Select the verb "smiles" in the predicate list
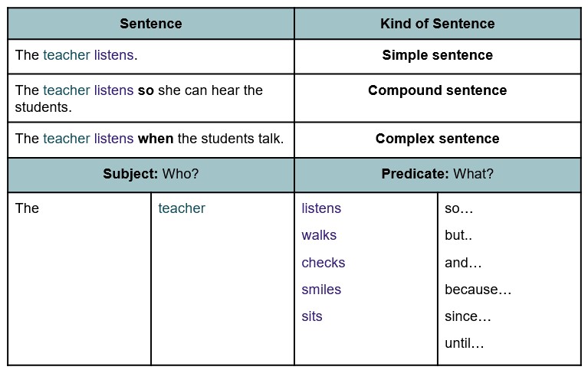The width and height of the screenshot is (588, 370). click(321, 290)
